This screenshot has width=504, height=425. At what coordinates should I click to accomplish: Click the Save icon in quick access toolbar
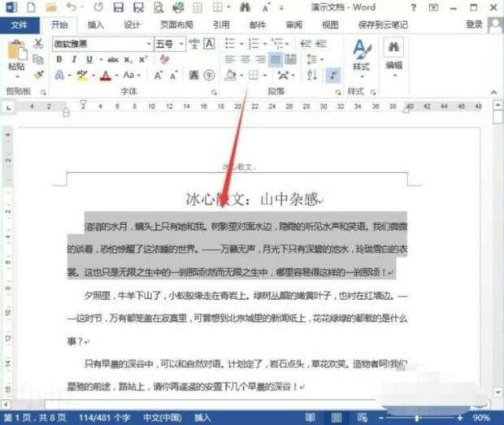[x=119, y=7]
